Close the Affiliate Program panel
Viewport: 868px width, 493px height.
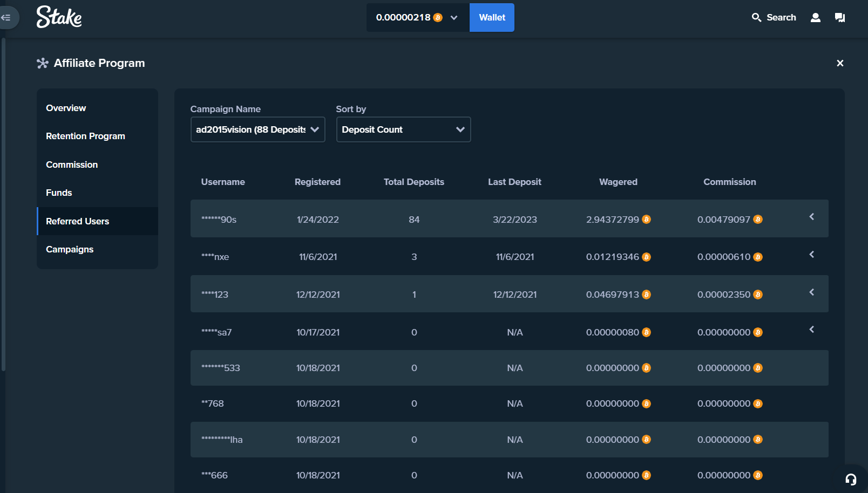[x=839, y=63]
